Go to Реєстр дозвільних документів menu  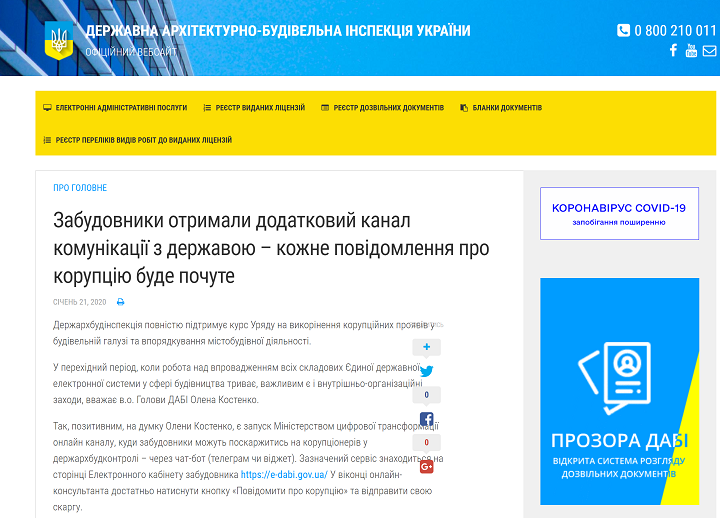point(382,107)
